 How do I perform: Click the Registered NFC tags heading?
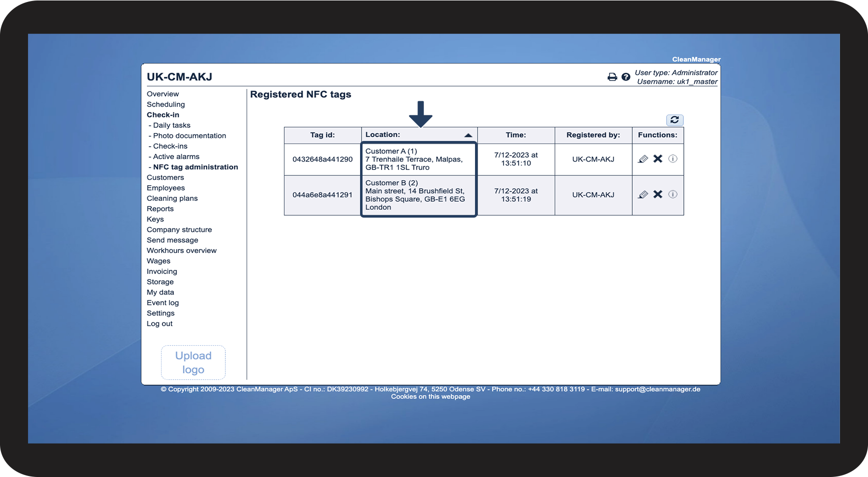click(301, 94)
